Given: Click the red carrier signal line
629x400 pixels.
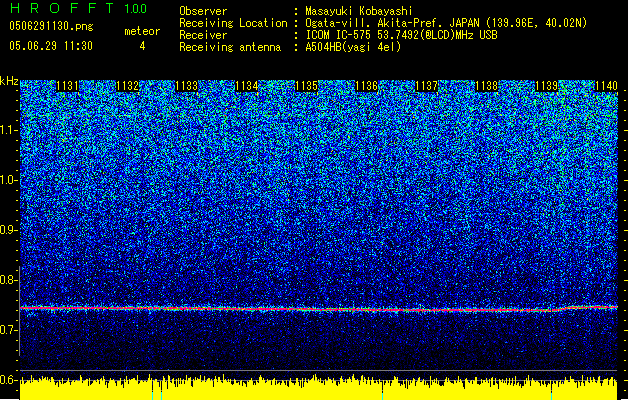Looking at the screenshot, I should click(319, 309).
